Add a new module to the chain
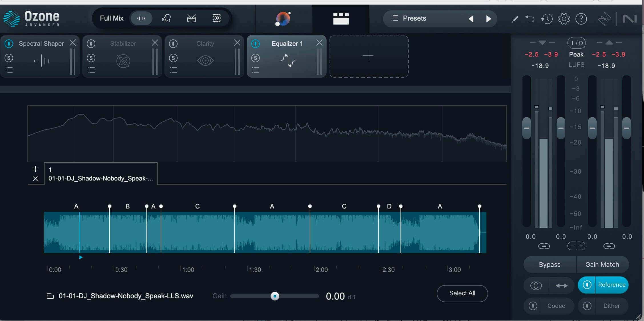This screenshot has height=321, width=644. pos(369,56)
